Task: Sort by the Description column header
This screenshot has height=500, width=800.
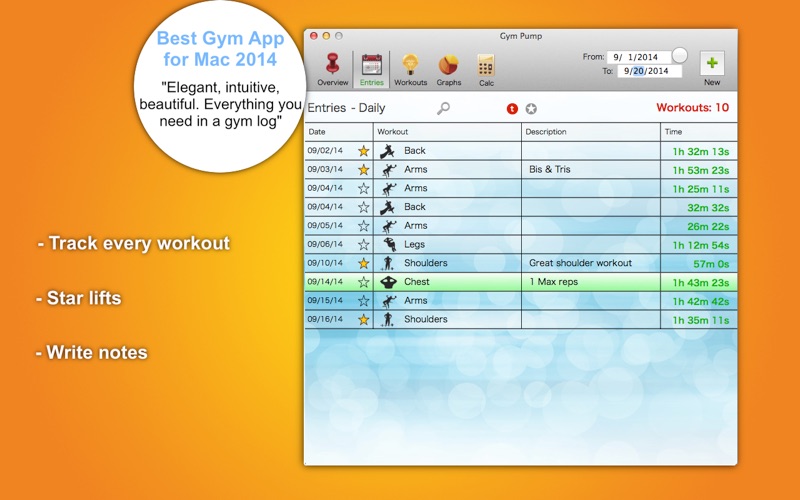Action: point(591,132)
